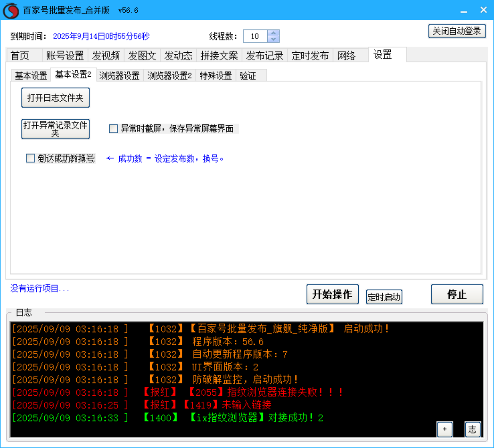Click the 打开日志文件夹 button
The image size is (494, 448).
[55, 98]
